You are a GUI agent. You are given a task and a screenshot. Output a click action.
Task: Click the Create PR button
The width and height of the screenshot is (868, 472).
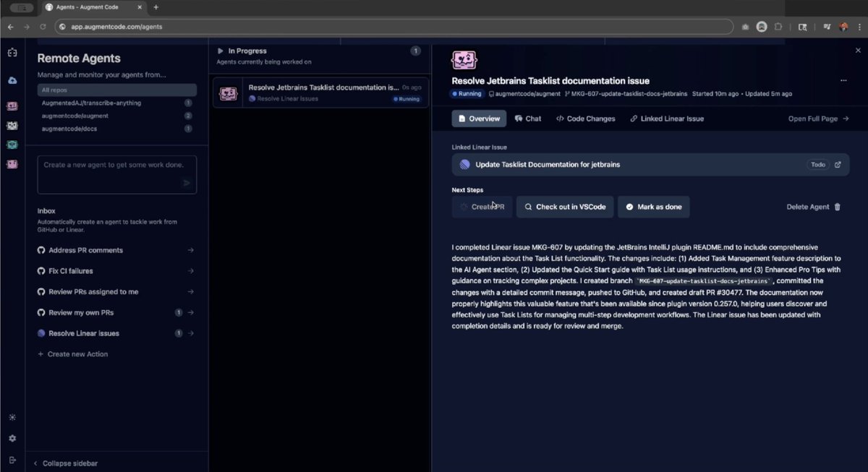(482, 207)
